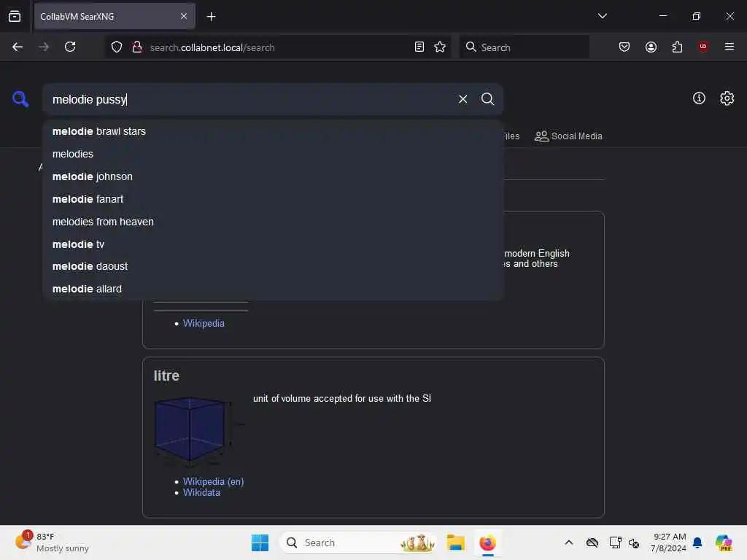Choose suggestion 'melodie brawl stars'
This screenshot has height=560, width=747.
273,131
